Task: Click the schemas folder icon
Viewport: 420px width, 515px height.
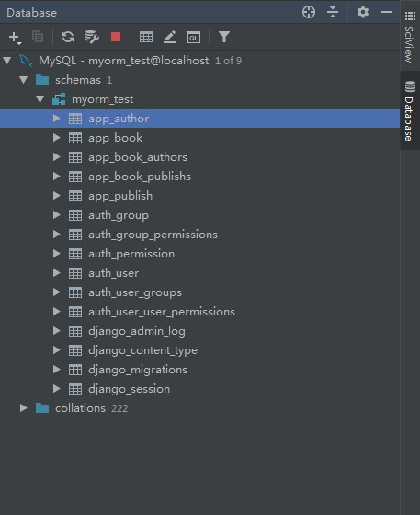Action: click(x=42, y=80)
